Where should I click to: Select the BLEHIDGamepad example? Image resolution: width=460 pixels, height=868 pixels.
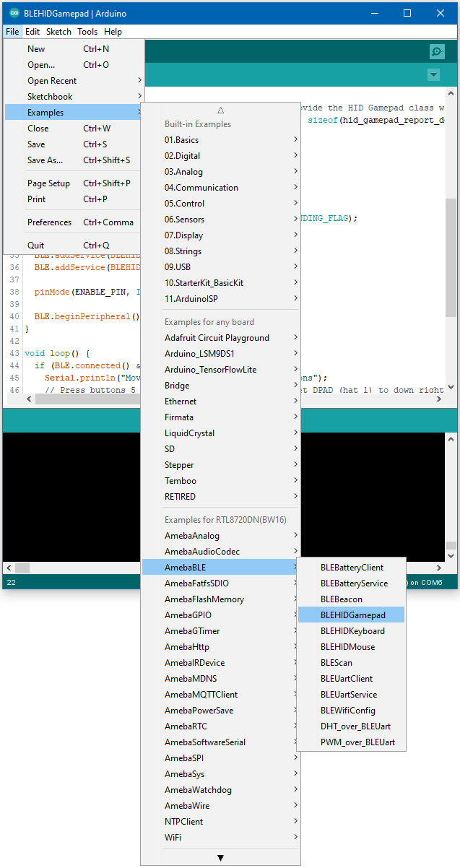click(352, 615)
